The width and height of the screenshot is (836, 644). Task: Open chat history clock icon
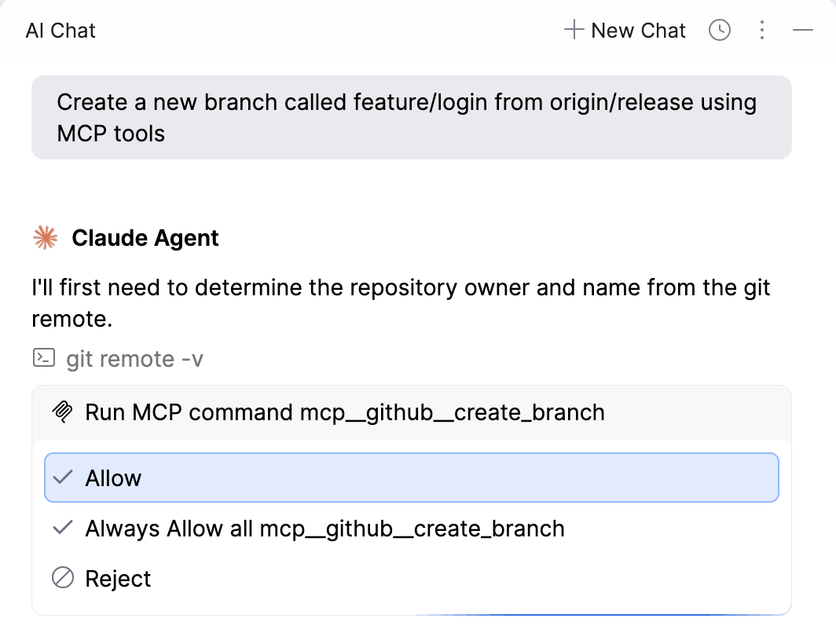[719, 31]
